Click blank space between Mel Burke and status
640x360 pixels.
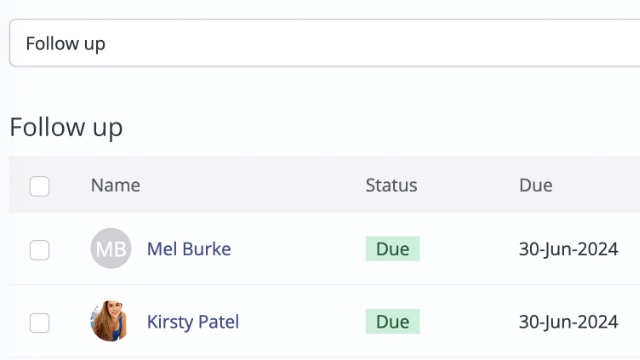click(298, 249)
